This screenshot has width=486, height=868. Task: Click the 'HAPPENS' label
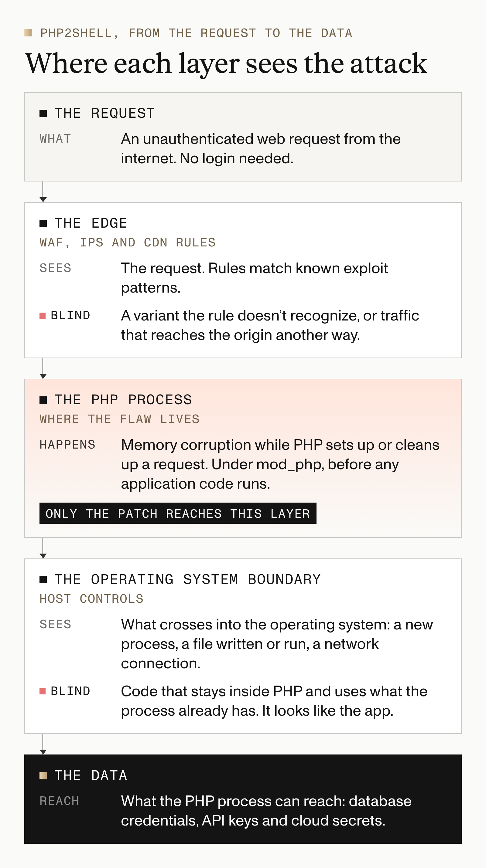pyautogui.click(x=67, y=444)
